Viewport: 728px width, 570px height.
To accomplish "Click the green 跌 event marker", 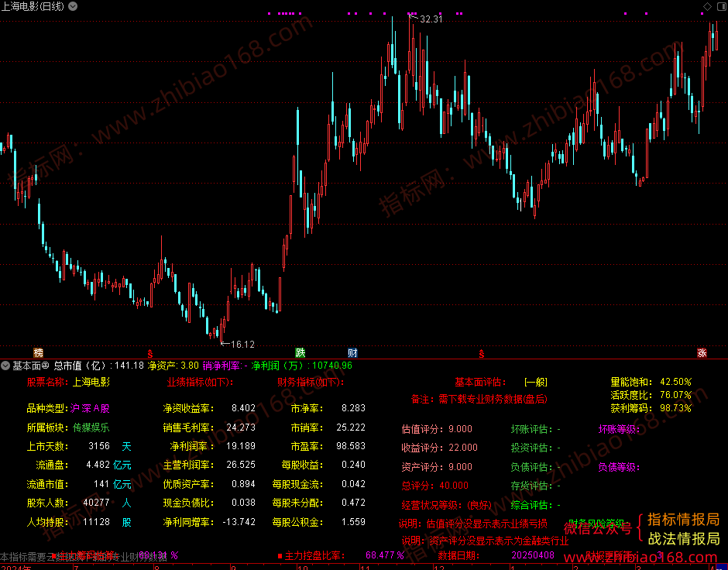I will coord(300,353).
